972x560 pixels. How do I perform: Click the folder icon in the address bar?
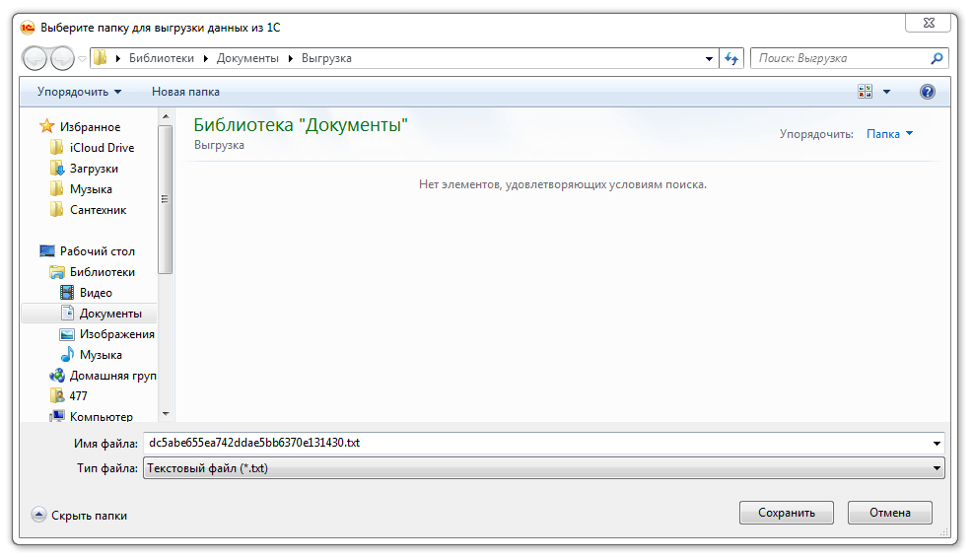[101, 57]
